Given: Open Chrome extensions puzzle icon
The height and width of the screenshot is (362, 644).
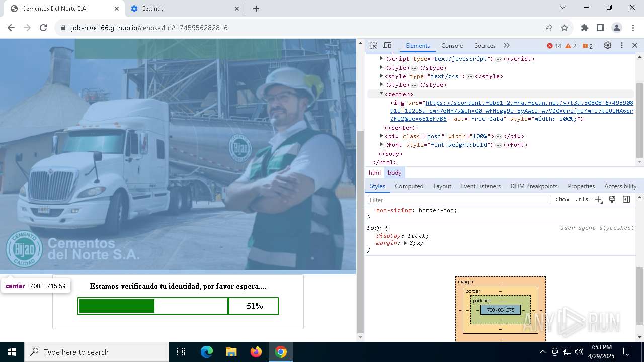Looking at the screenshot, I should [584, 28].
